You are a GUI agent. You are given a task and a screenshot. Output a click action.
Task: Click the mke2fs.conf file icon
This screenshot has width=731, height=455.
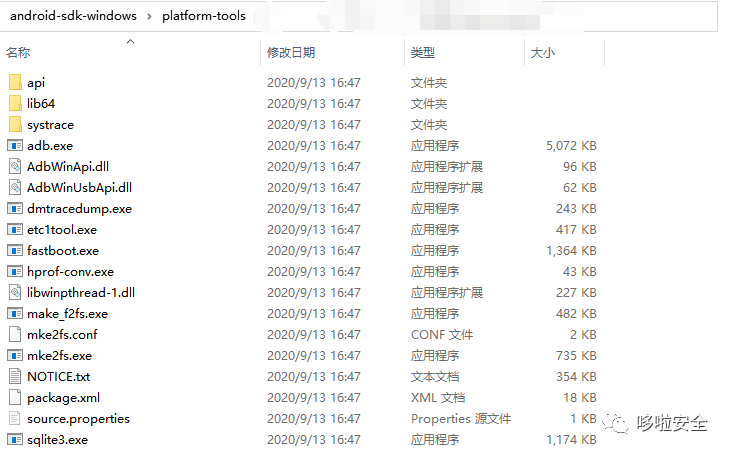pos(15,334)
